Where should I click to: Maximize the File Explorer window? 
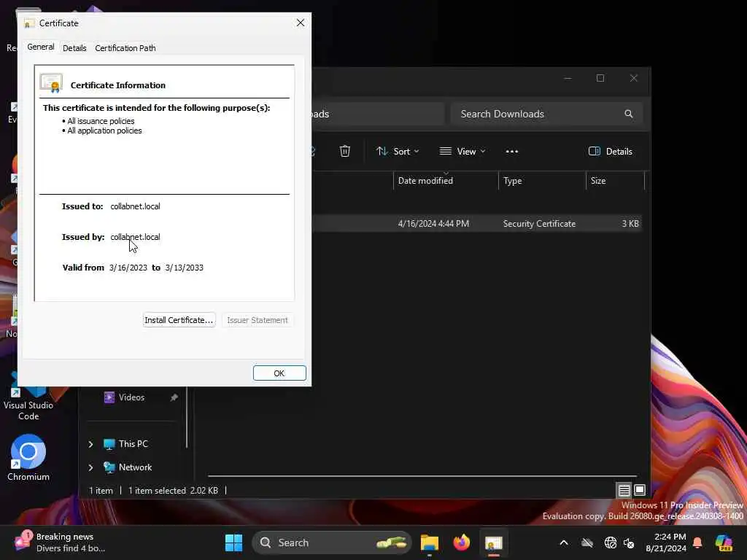(600, 78)
